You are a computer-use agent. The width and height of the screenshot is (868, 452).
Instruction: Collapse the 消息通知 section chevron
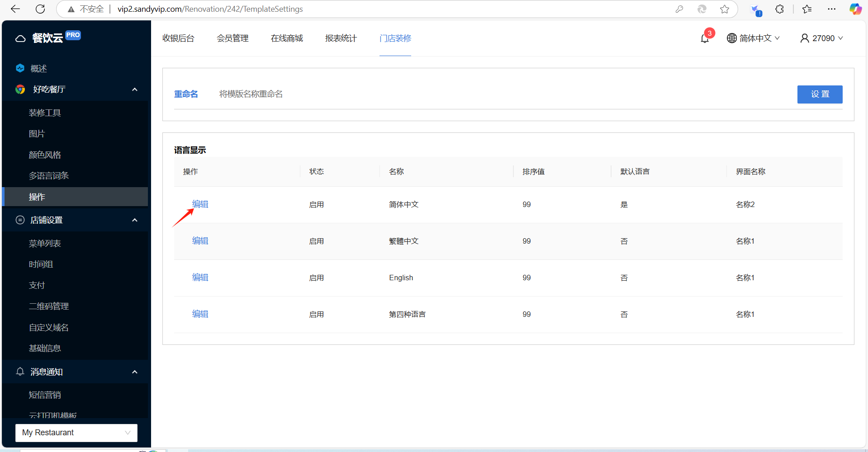134,372
